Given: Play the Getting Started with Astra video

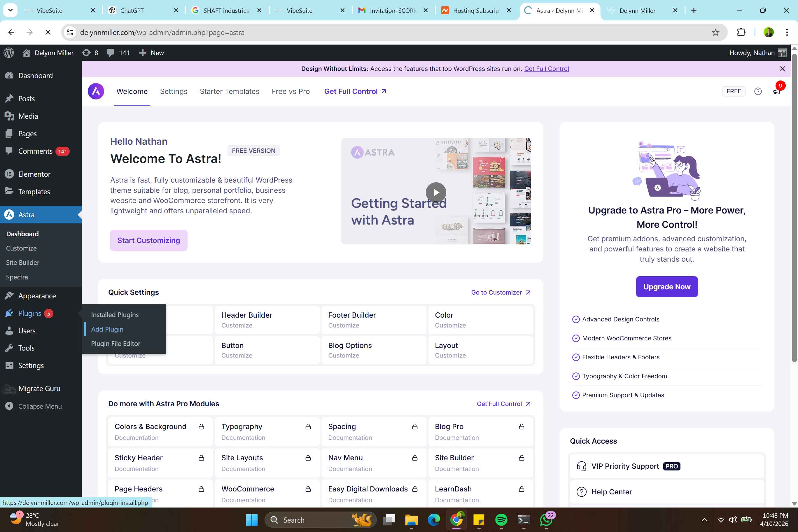Looking at the screenshot, I should coord(436,192).
